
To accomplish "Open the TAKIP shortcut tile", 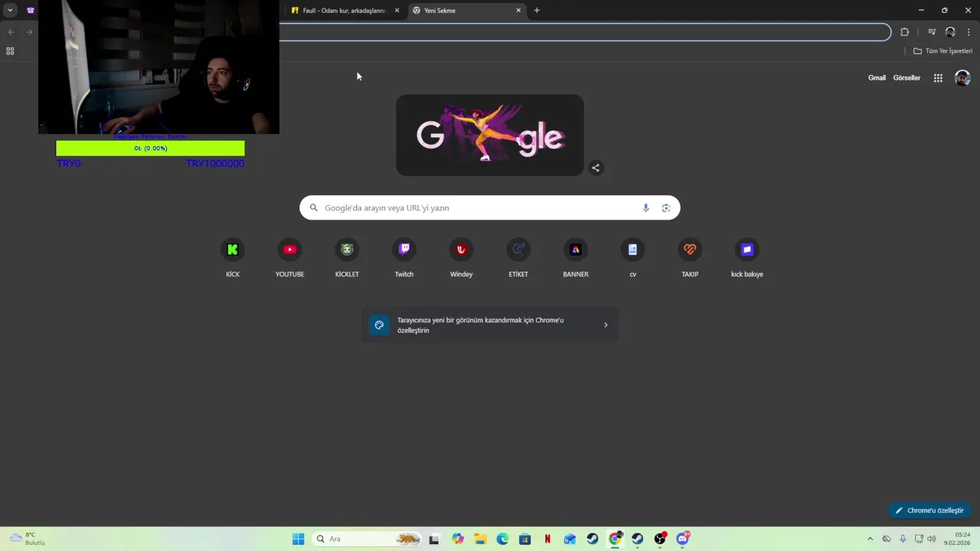I will [x=690, y=258].
